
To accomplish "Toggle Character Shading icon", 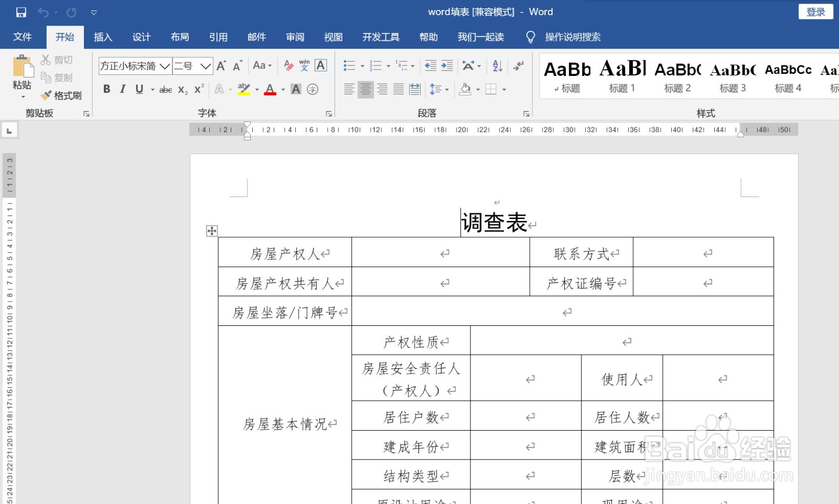I will (296, 89).
